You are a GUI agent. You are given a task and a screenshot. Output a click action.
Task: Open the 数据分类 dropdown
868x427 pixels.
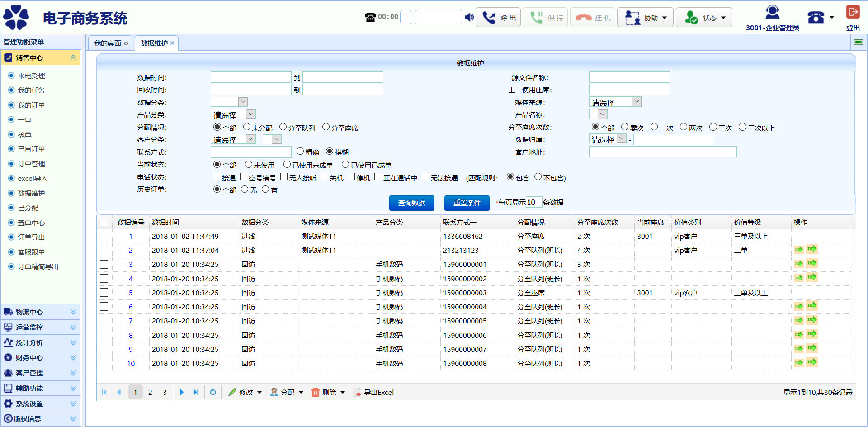click(230, 102)
